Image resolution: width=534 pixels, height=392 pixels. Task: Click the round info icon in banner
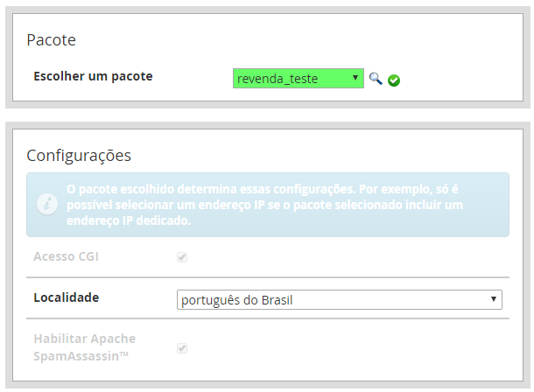[47, 204]
